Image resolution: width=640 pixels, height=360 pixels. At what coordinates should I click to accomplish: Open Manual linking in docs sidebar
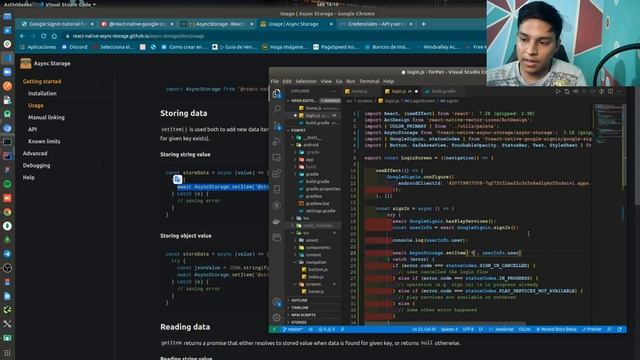pos(46,118)
